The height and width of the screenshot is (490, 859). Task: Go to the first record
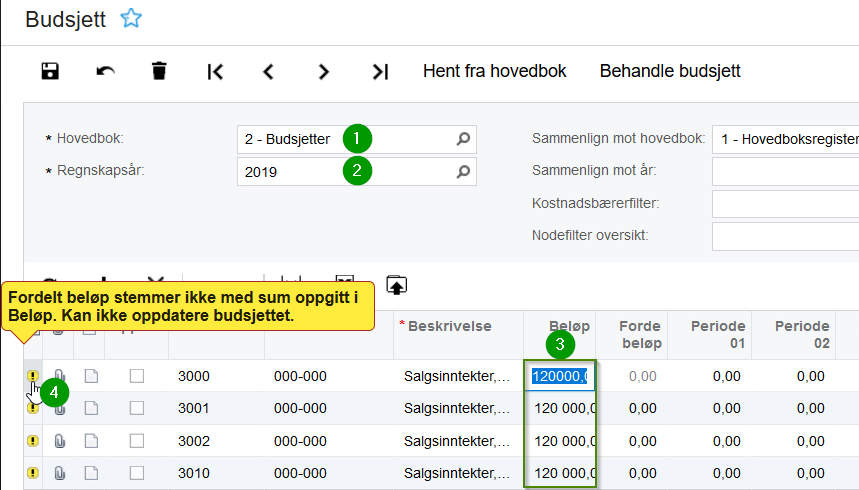(x=215, y=71)
